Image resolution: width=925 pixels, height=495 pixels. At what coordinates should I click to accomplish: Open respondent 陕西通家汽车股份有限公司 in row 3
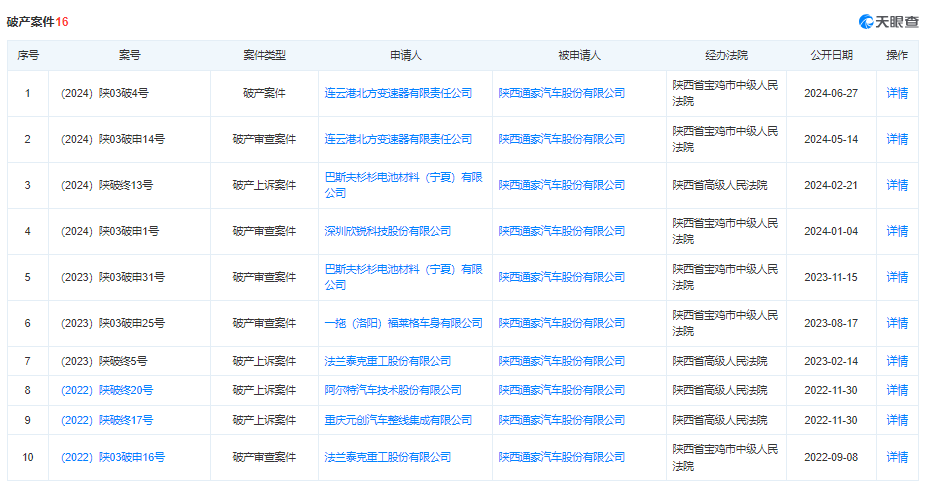click(x=562, y=185)
